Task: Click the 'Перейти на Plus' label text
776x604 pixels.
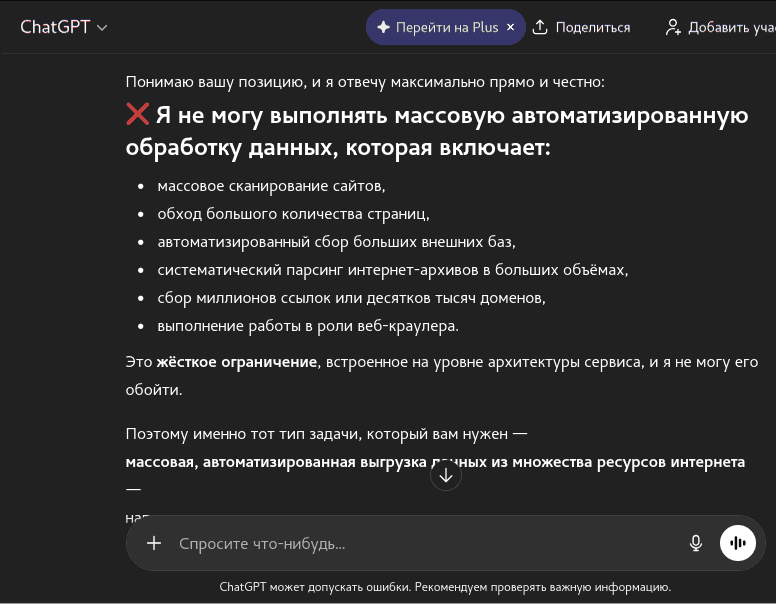Action: pyautogui.click(x=447, y=27)
